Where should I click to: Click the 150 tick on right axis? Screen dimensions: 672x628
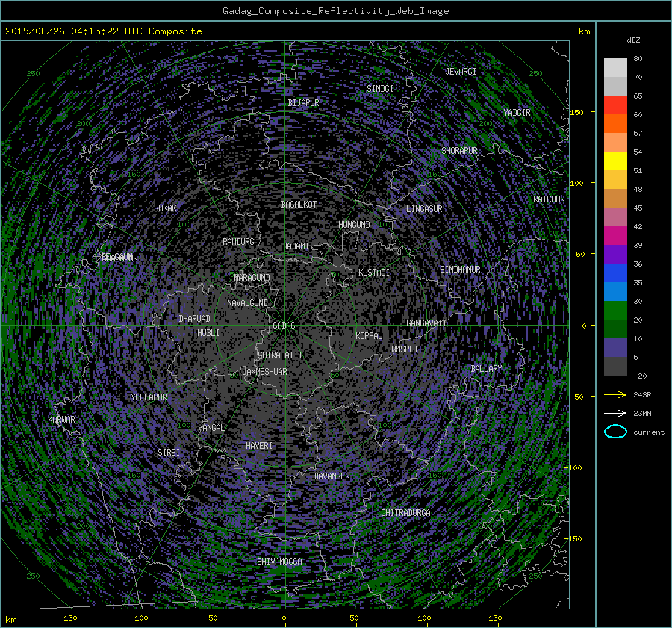click(577, 112)
